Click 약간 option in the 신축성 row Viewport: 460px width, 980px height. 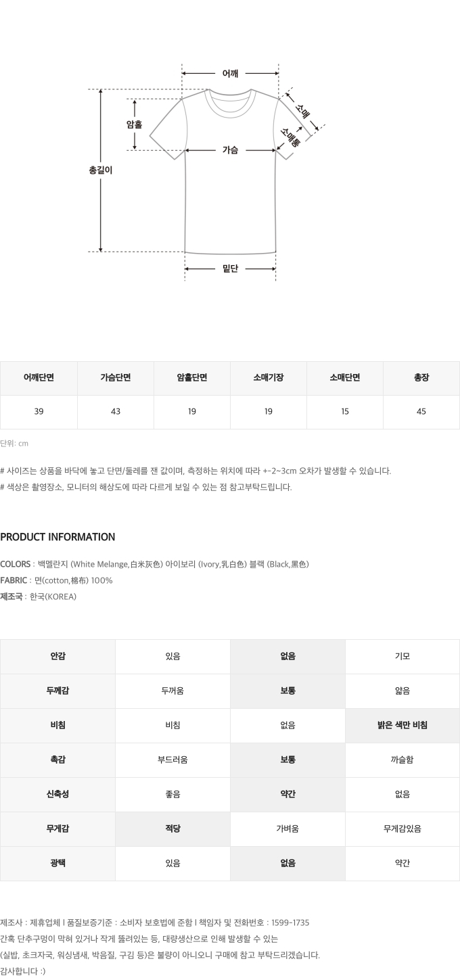[x=287, y=794]
